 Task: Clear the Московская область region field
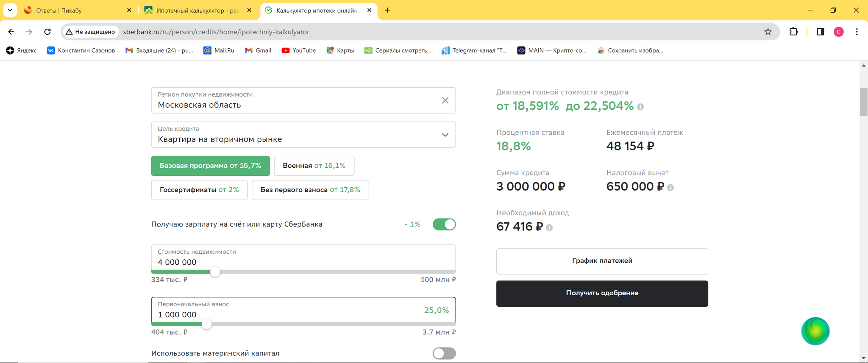[x=445, y=100]
